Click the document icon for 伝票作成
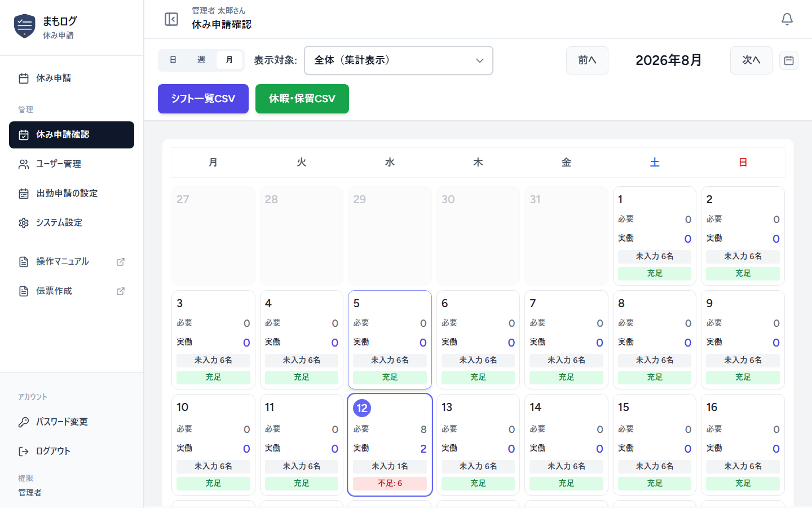Screen dimensions: 812x508 coord(24,291)
